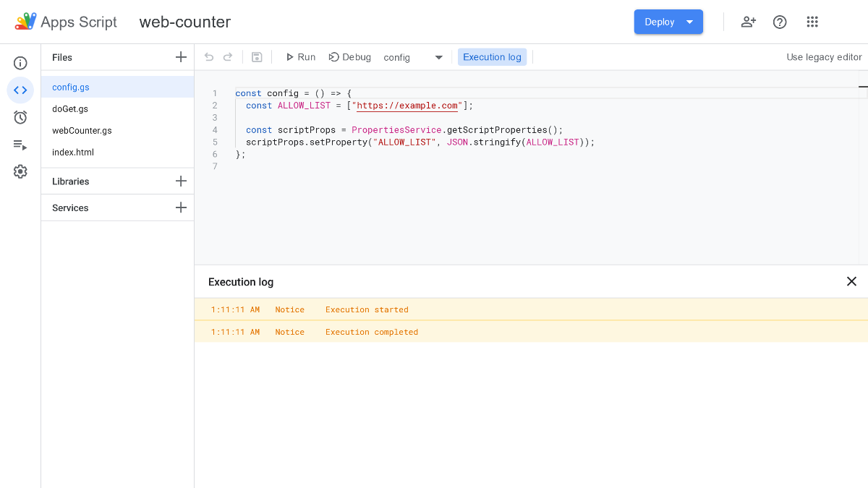Click the Execution log panel heading
868x488 pixels.
pos(241,282)
